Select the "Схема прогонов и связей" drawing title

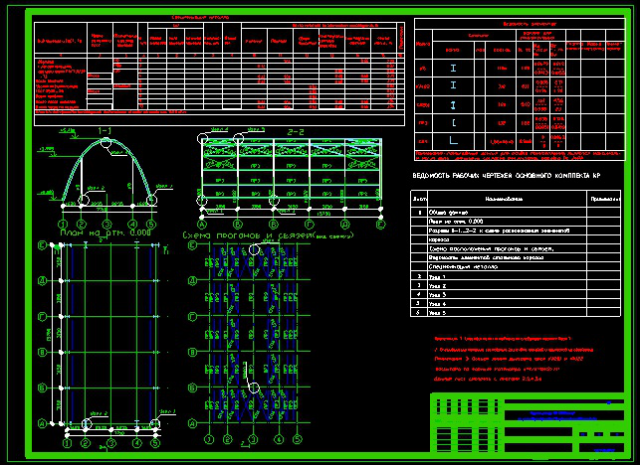pyautogui.click(x=250, y=236)
